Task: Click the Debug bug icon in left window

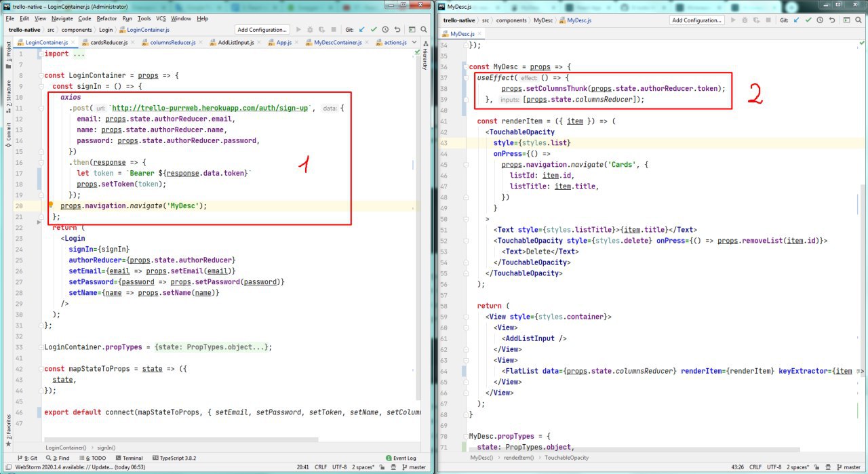Action: (310, 30)
